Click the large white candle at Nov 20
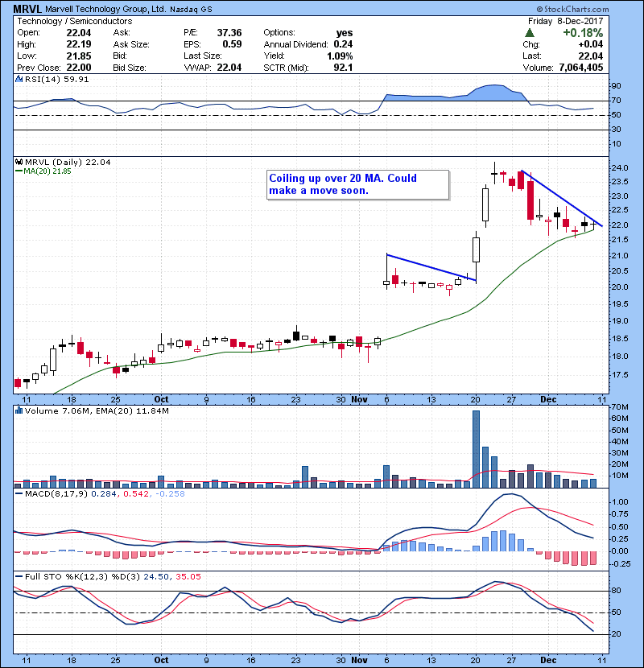The height and width of the screenshot is (668, 644). 476,249
